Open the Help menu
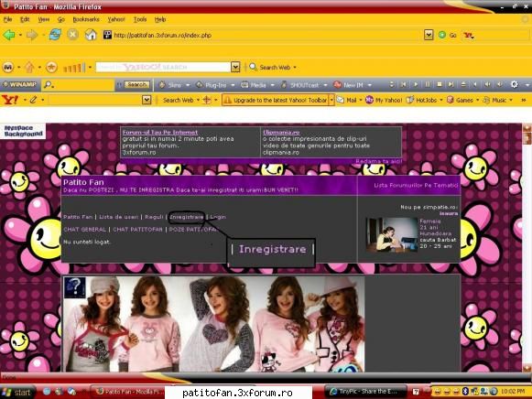Screen dimensions: 532x399 (160, 19)
